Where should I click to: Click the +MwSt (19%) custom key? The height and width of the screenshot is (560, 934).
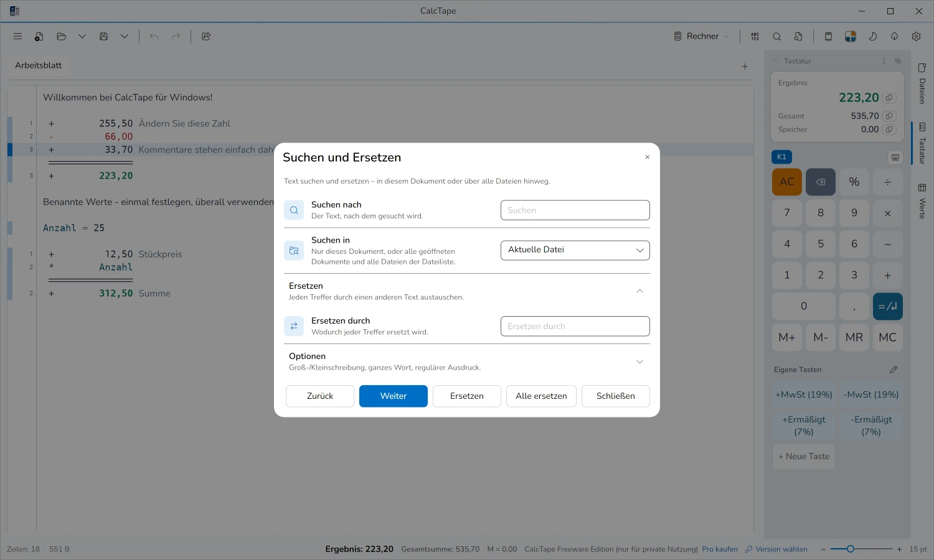[804, 394]
